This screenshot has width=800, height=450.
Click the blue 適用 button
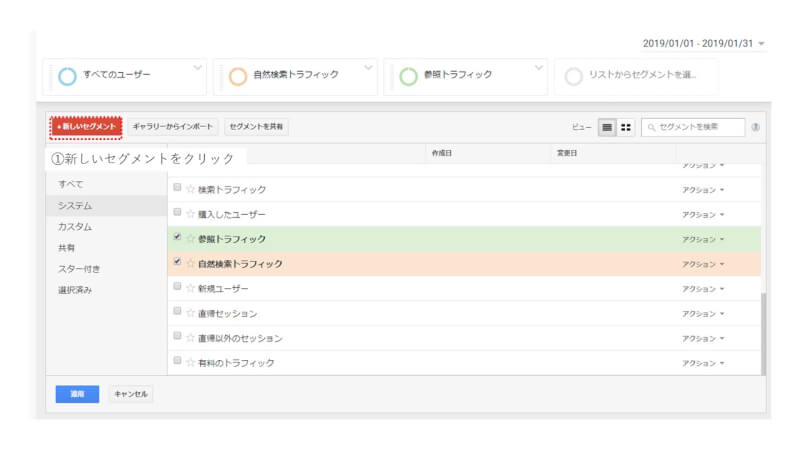coord(77,394)
